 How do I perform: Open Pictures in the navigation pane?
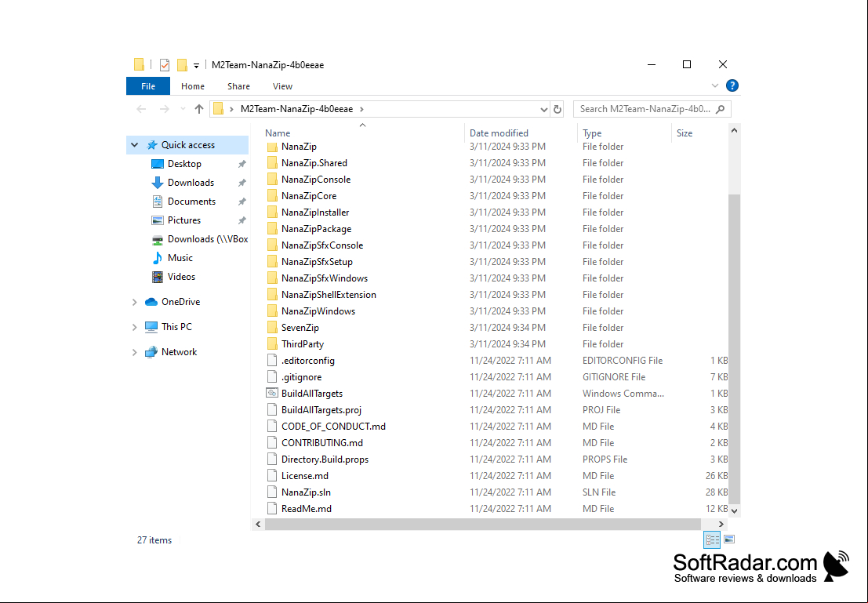coord(183,220)
